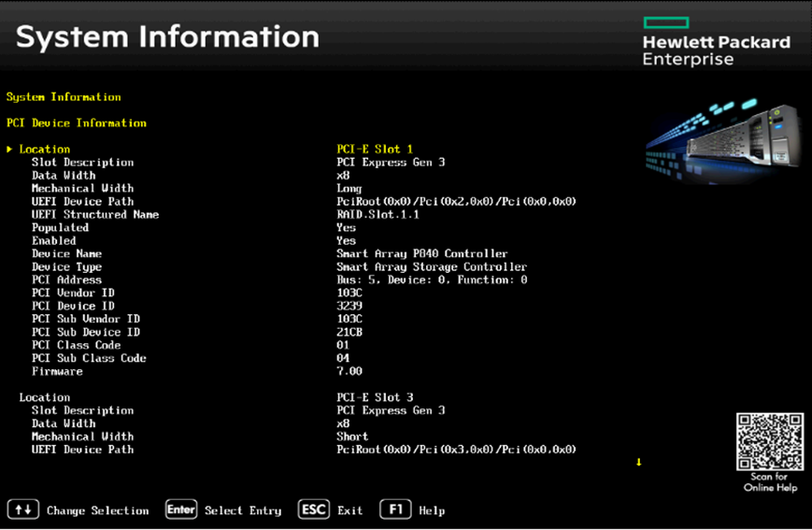Click the Data Width x8 value for Slot 3
This screenshot has height=530, width=812.
[x=343, y=423]
